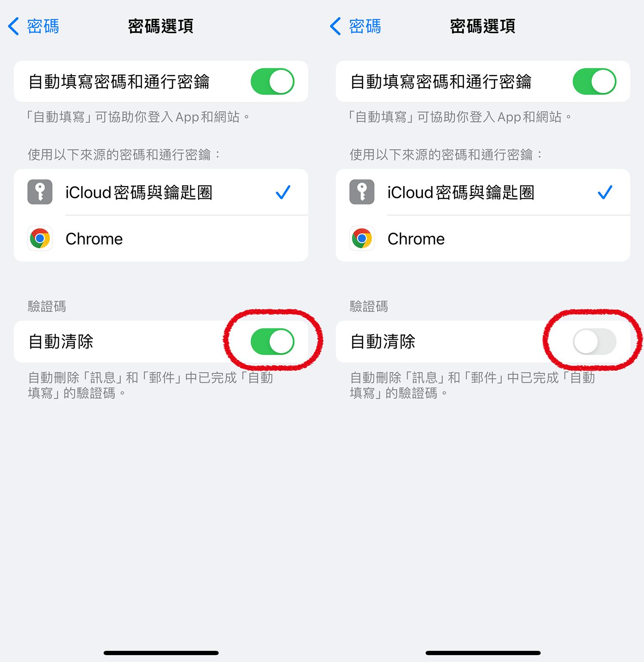
Task: Go back via 密碼 label, right screen
Action: pos(365,27)
